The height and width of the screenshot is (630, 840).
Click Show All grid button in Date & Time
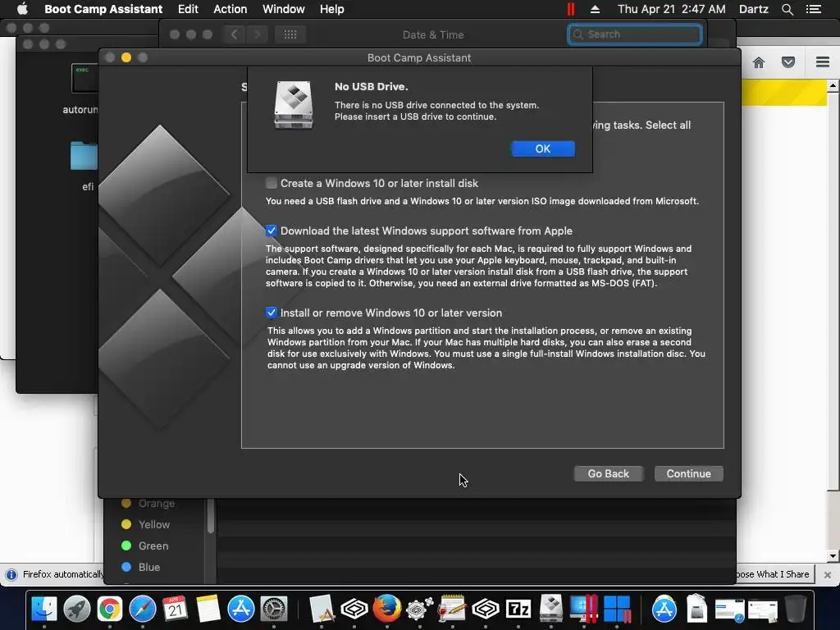click(x=290, y=34)
